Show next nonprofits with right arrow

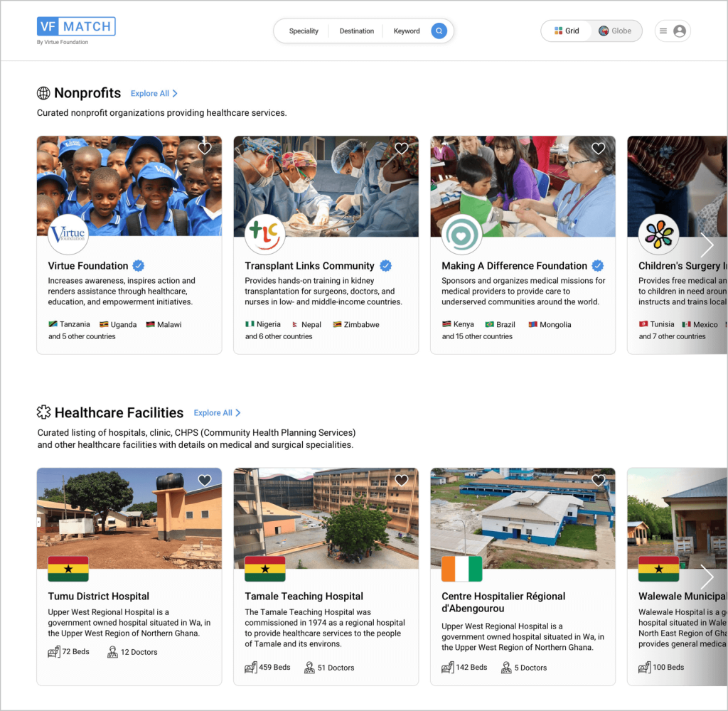707,245
